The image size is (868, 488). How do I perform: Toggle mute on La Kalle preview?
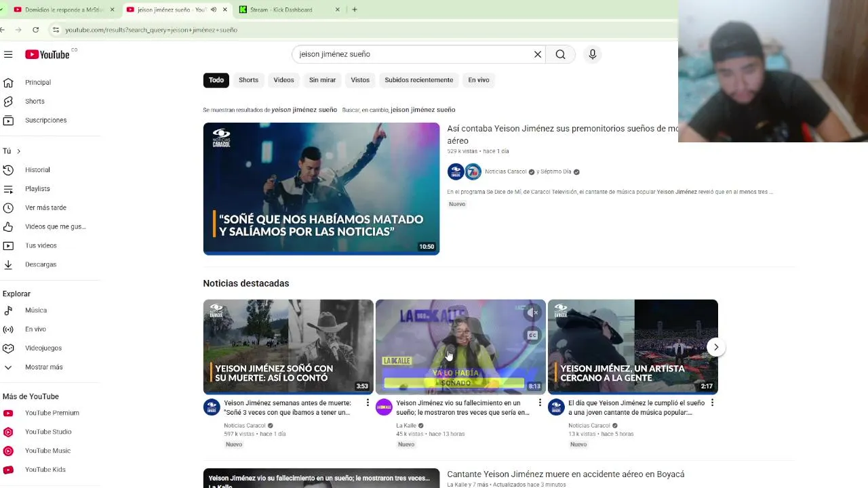532,312
